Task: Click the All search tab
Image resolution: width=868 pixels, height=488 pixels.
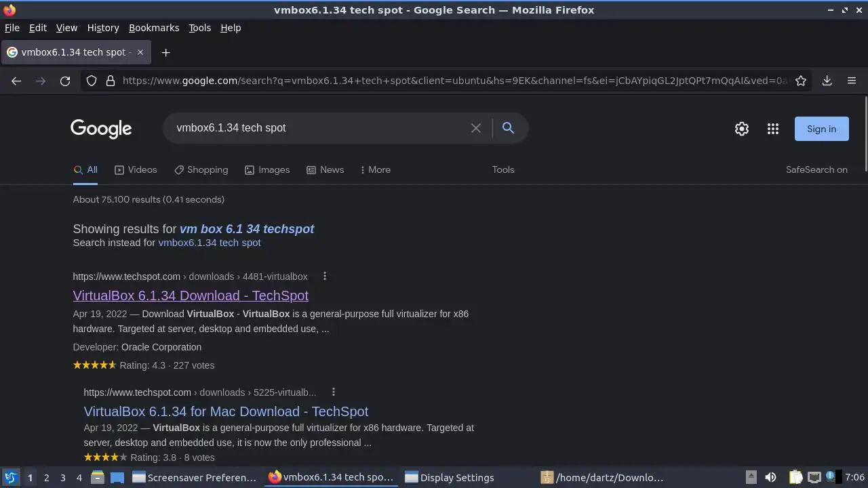Action: [85, 169]
